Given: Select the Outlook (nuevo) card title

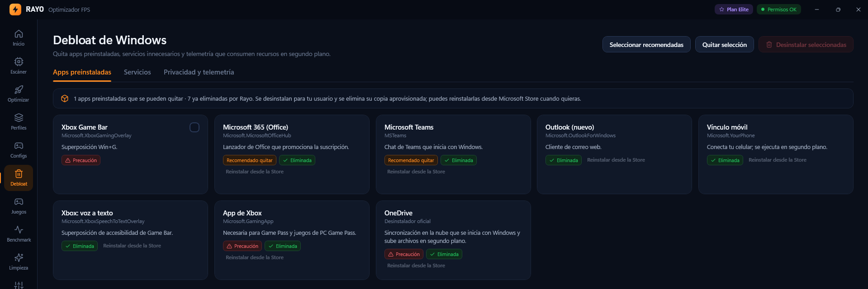Looking at the screenshot, I should 570,127.
